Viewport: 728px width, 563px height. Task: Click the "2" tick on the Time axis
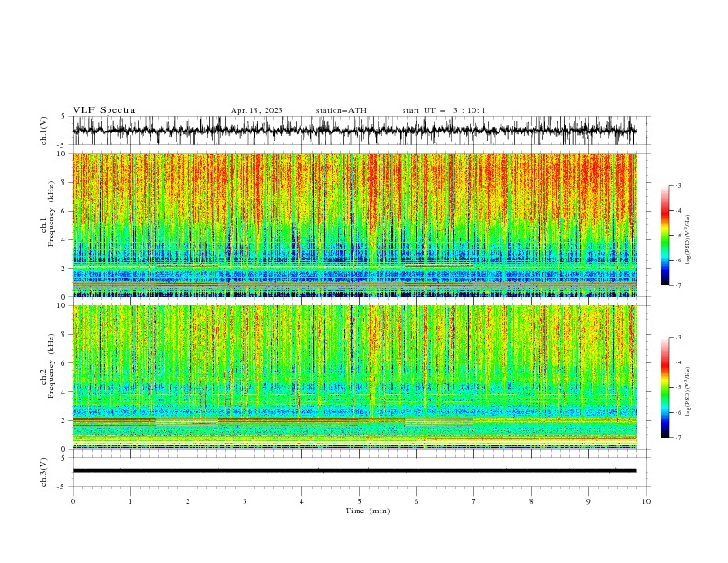pyautogui.click(x=188, y=501)
